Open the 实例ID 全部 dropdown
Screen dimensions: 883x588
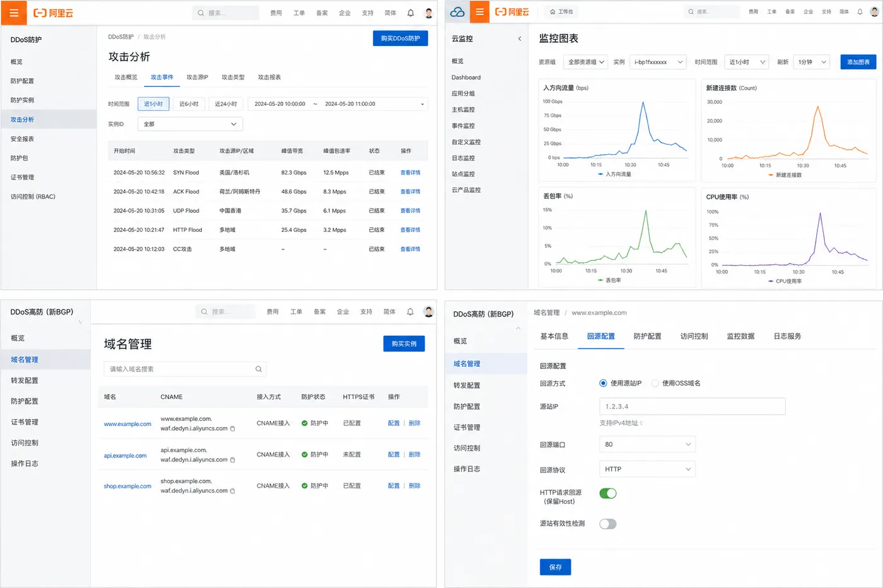[x=190, y=124]
